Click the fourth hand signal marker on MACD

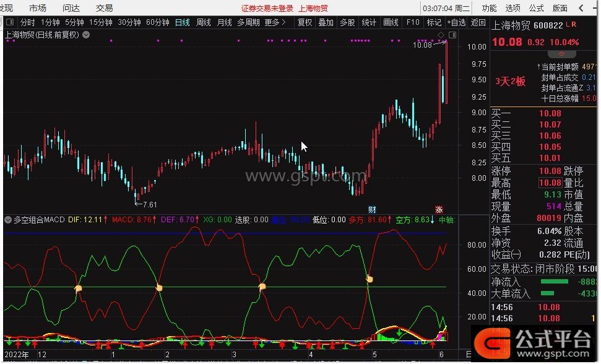coord(370,279)
